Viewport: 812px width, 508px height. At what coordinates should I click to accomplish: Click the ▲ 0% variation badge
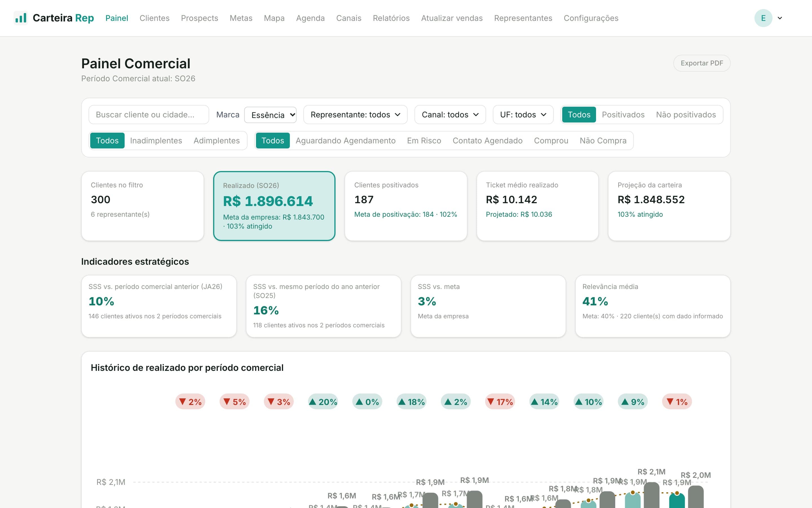pyautogui.click(x=367, y=402)
